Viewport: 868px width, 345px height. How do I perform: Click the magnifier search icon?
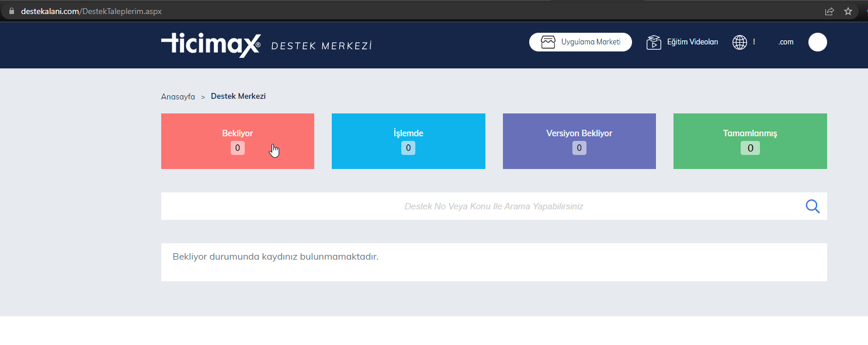813,206
